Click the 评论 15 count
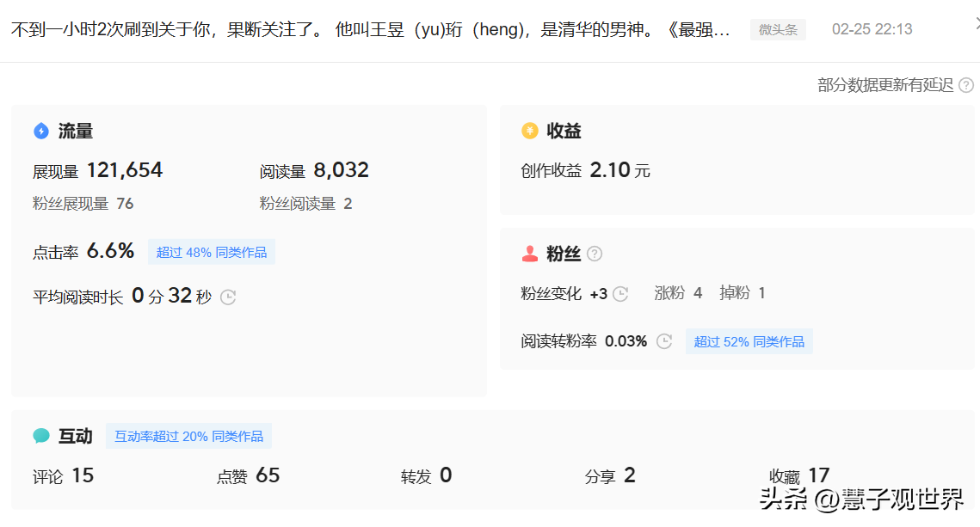Screen dimensions: 980x527 coord(82,475)
